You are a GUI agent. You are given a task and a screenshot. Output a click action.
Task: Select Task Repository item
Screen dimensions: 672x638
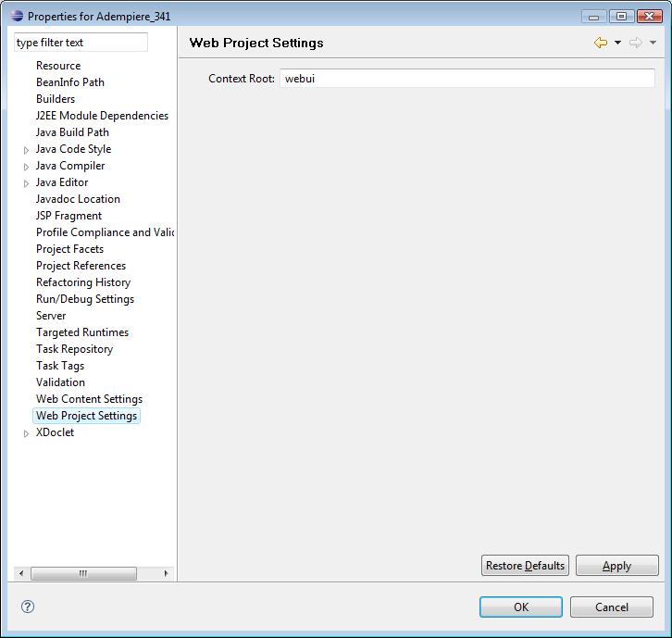74,349
